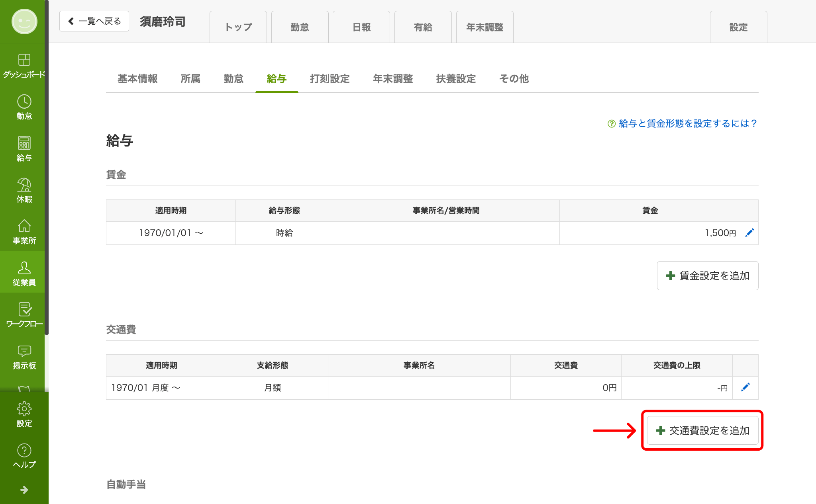Open the 給与 calculator icon in sidebar
The image size is (816, 504).
(24, 148)
